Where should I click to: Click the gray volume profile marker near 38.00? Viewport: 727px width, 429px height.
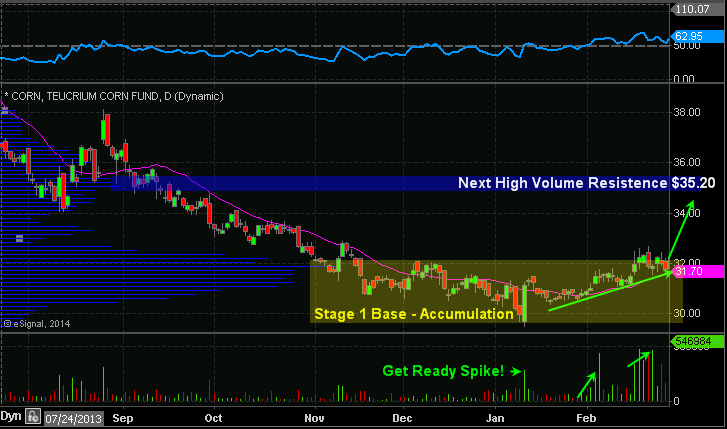[x=5, y=110]
